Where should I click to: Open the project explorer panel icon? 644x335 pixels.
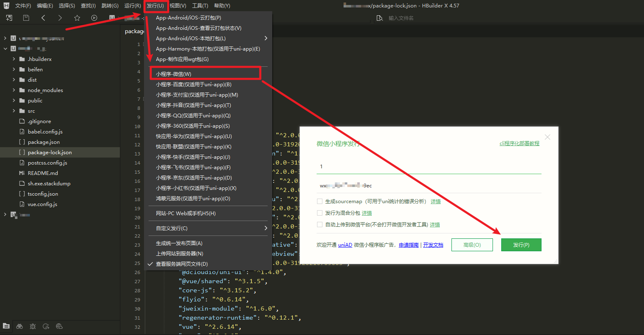(x=6, y=326)
